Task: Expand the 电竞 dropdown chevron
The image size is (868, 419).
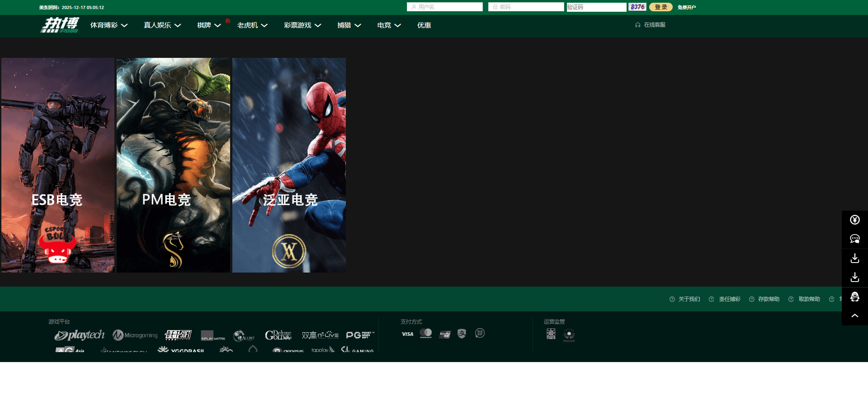Action: point(398,25)
